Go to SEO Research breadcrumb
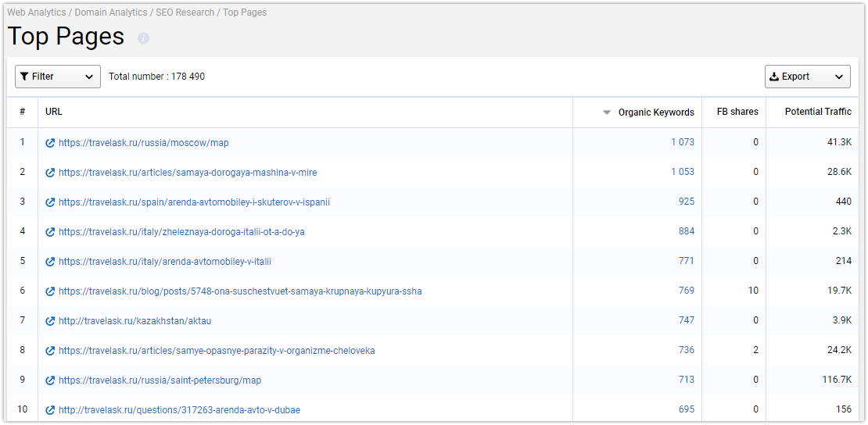 point(185,12)
